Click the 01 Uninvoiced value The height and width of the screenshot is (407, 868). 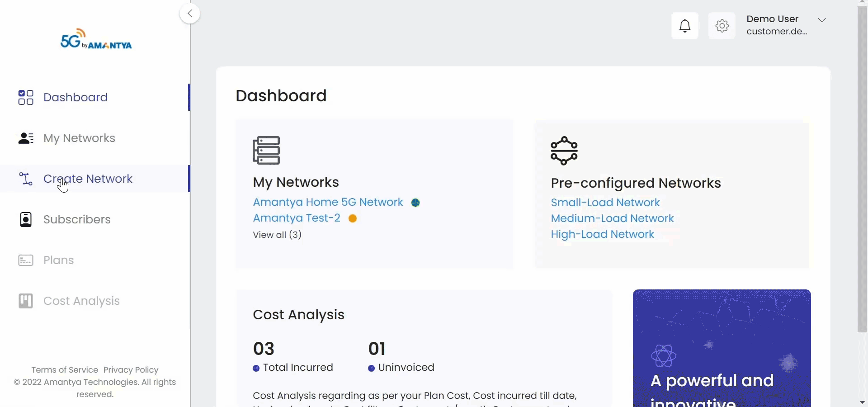[377, 349]
